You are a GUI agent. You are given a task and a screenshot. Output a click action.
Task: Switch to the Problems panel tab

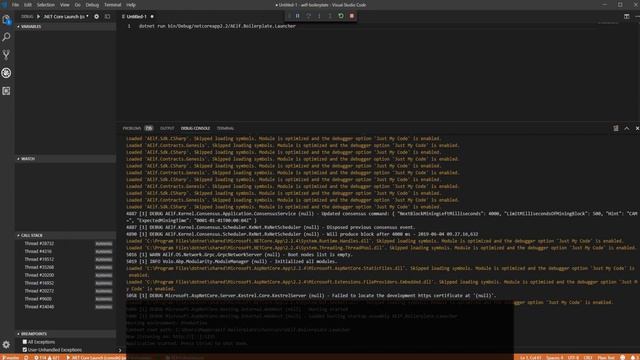click(132, 128)
